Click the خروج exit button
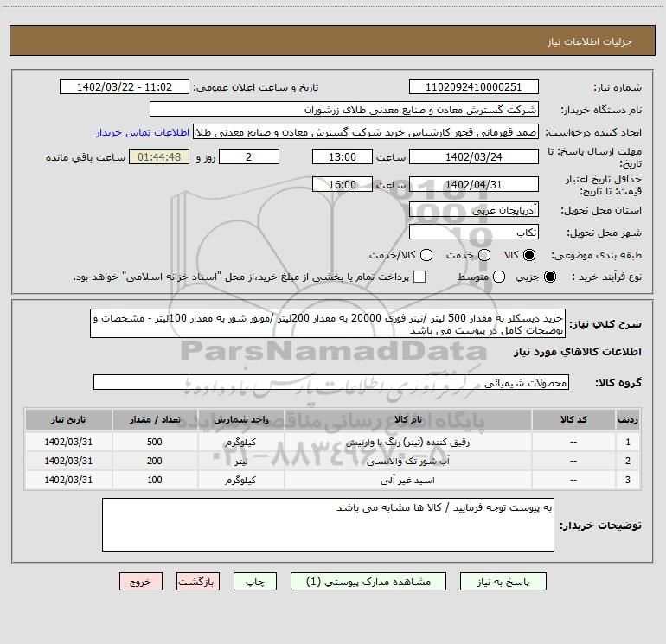 pos(141,582)
